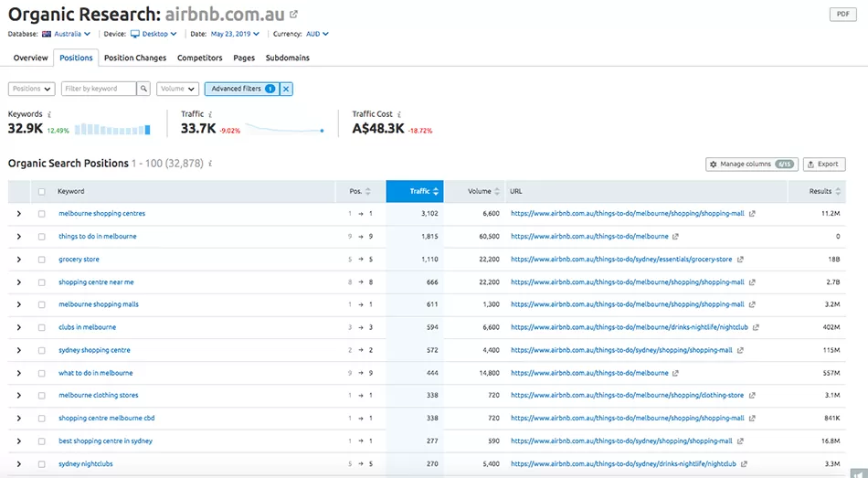Open the Competitors tab
The width and height of the screenshot is (868, 478).
(x=200, y=58)
